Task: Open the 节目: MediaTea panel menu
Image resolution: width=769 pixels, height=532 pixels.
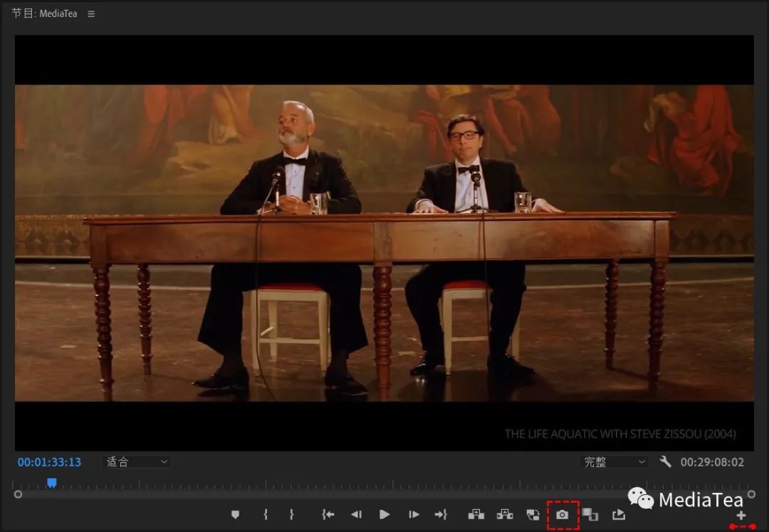Action: (x=91, y=14)
